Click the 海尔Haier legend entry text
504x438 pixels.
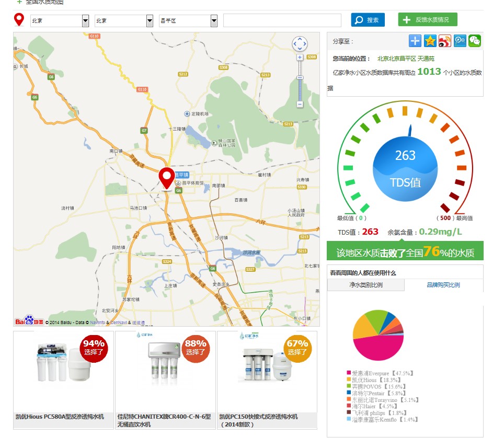pos(374,406)
